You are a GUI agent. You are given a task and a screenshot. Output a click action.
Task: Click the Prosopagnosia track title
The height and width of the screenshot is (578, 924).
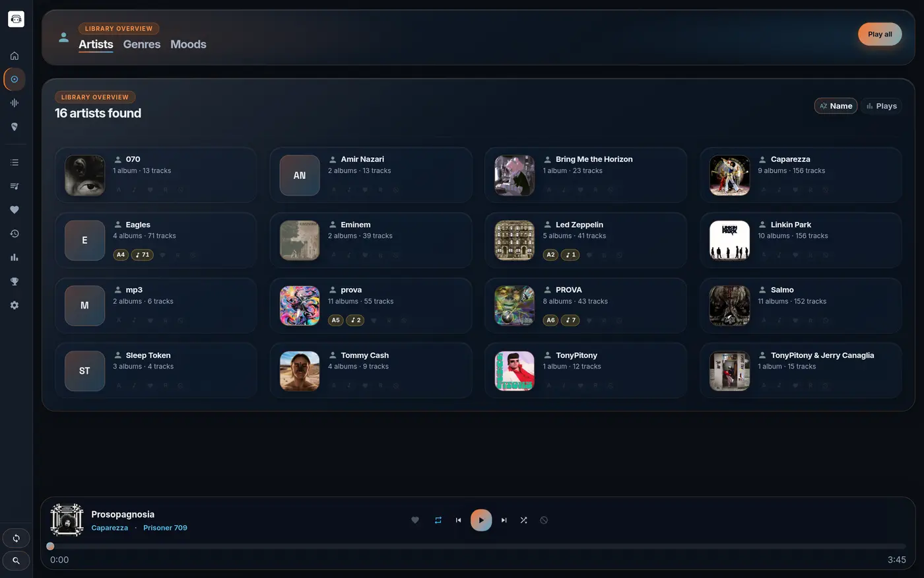coord(123,515)
